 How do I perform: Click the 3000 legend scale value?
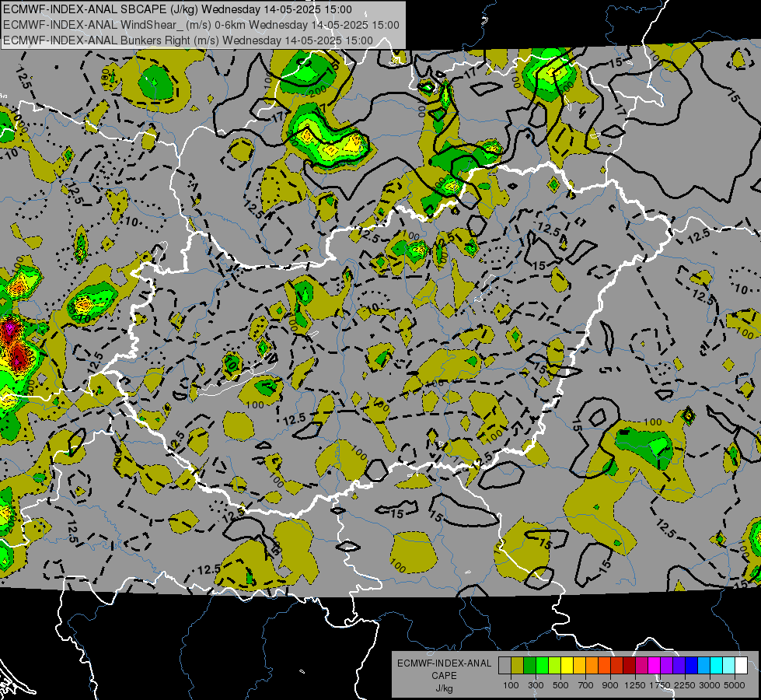point(710,685)
